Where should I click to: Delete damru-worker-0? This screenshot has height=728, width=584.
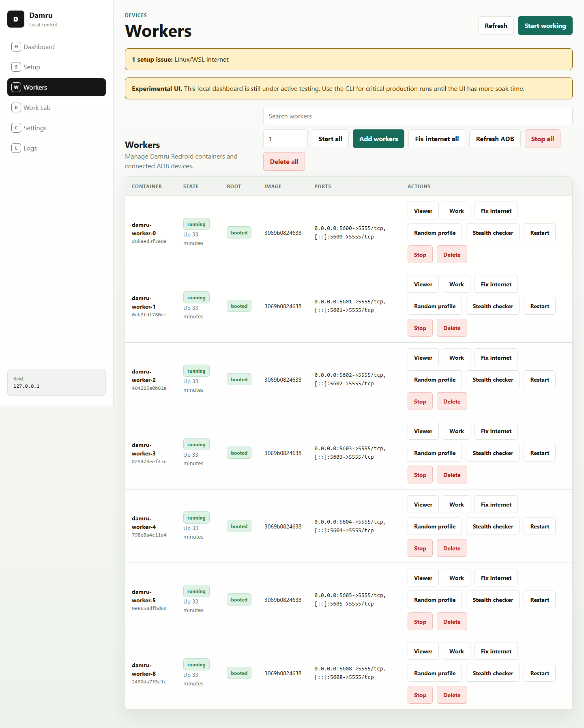coord(452,255)
